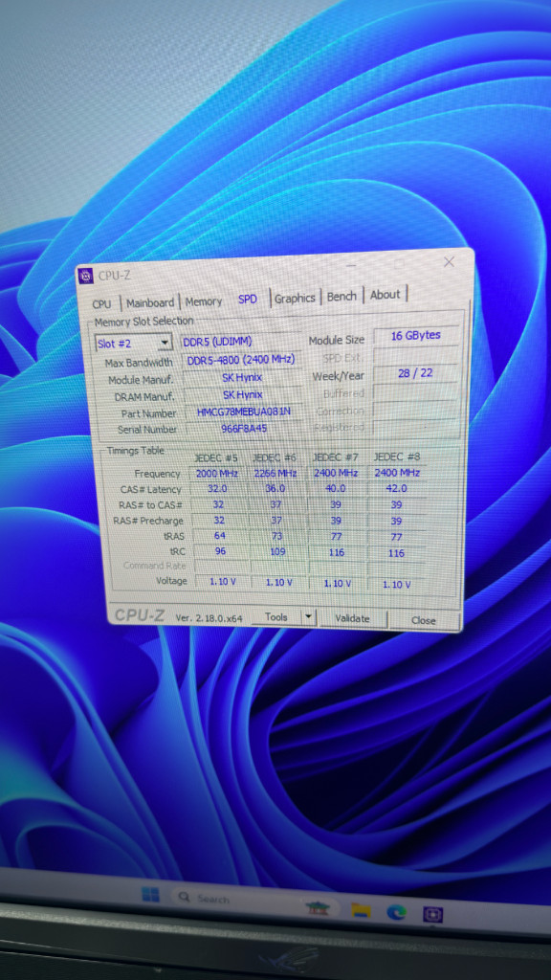Click the CPU-Z taskbar icon

pos(432,914)
